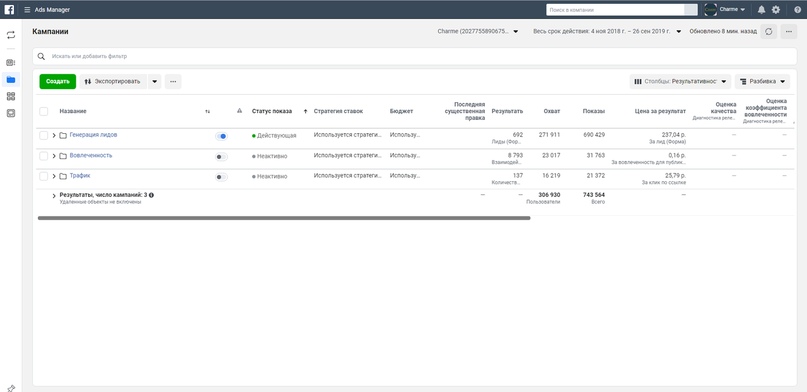Open the Ads Manager hamburger menu

27,10
